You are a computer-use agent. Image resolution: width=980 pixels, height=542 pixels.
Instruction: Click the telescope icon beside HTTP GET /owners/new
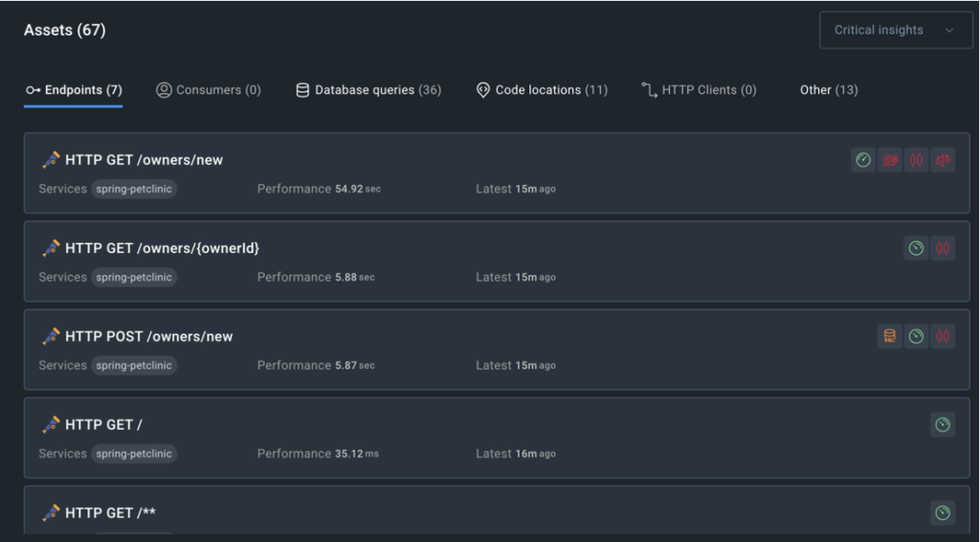pyautogui.click(x=51, y=160)
